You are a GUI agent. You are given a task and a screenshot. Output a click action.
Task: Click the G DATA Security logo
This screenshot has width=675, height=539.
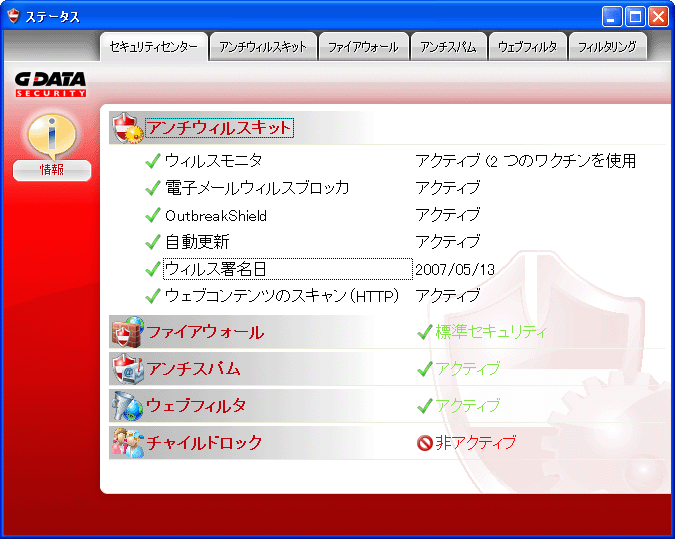[x=51, y=84]
